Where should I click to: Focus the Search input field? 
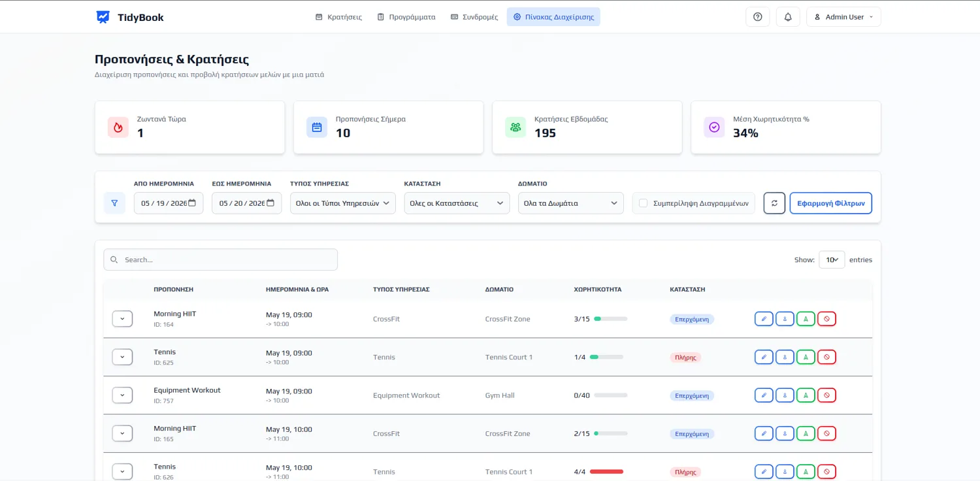(221, 259)
